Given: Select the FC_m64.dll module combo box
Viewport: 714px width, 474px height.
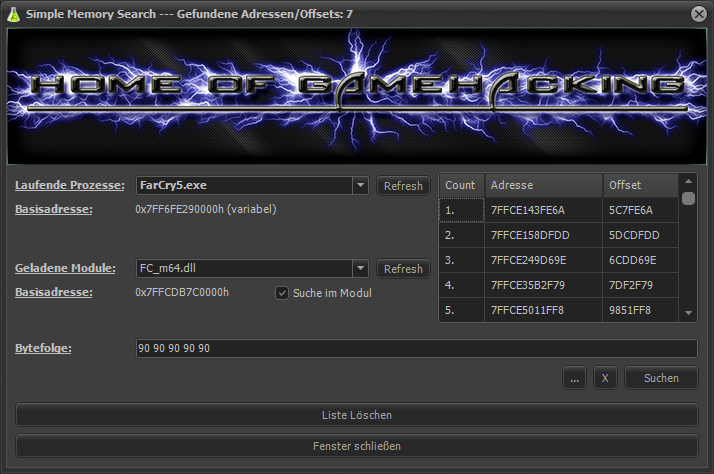Looking at the screenshot, I should tap(252, 268).
